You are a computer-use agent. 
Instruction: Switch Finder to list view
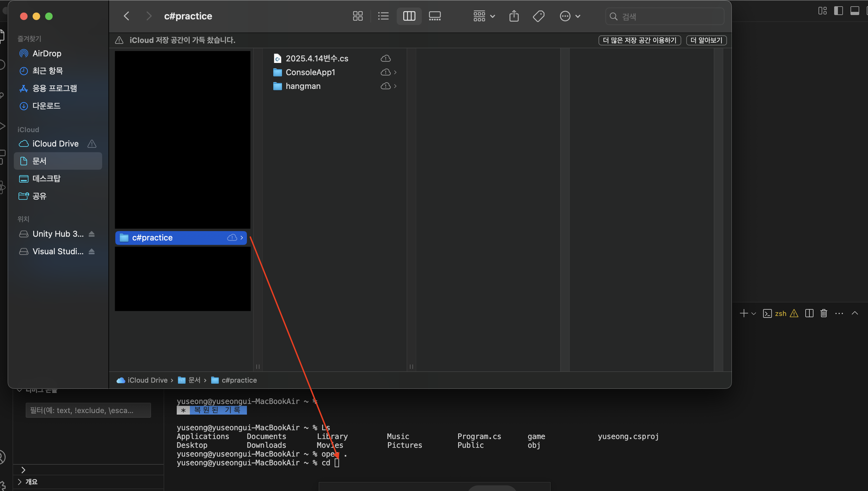(383, 16)
